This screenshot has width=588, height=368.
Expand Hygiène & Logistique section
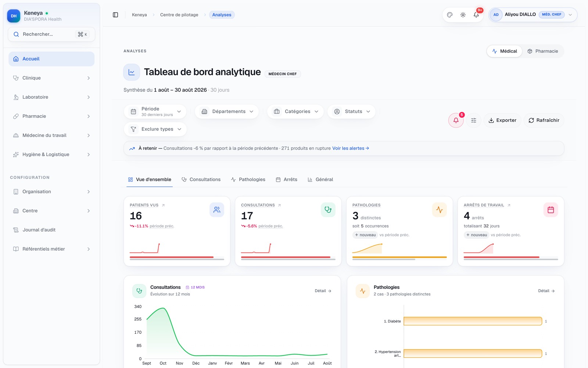click(x=51, y=155)
